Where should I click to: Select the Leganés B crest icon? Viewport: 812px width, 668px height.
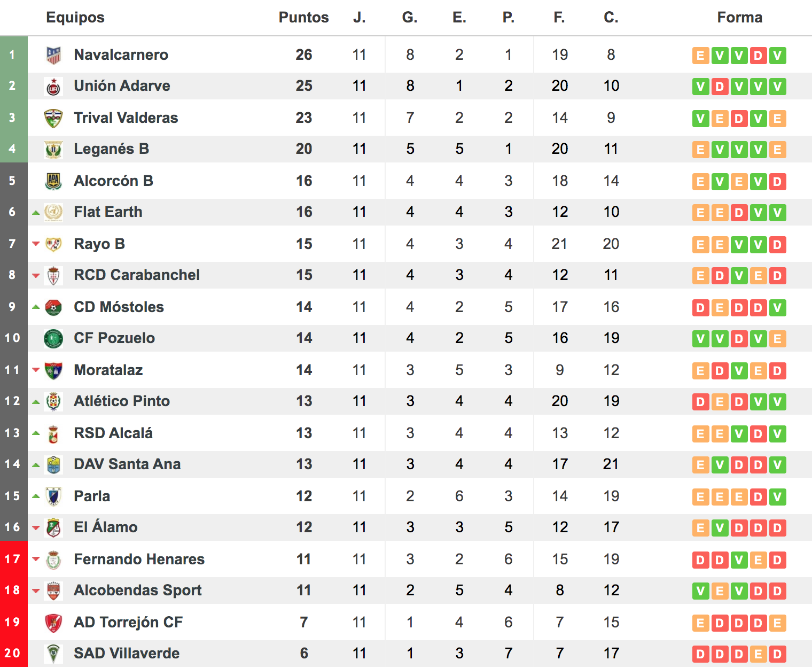click(x=53, y=150)
